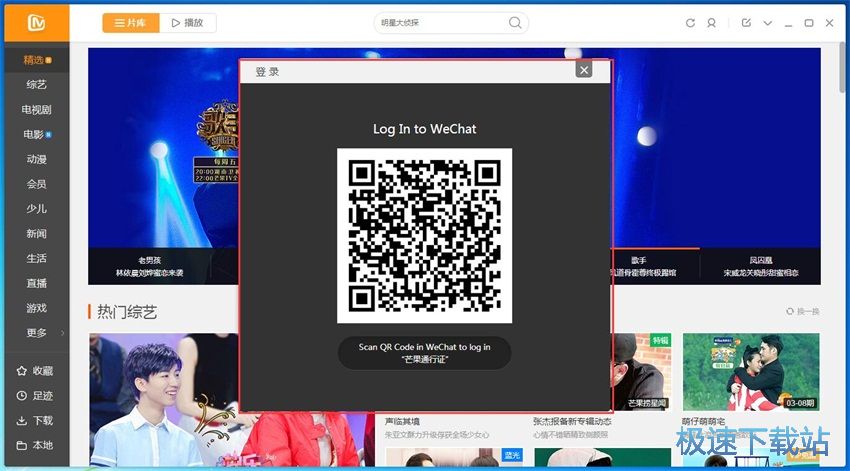The width and height of the screenshot is (850, 471).
Task: Refresh the page with the reload icon
Action: 690,23
